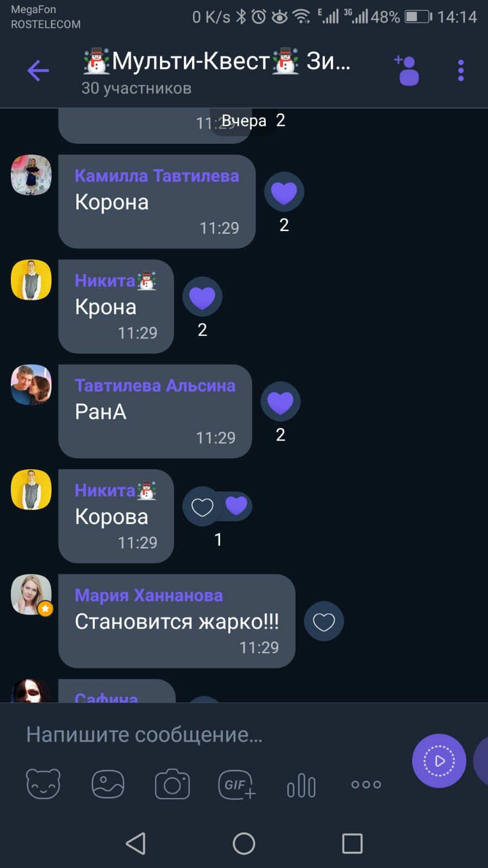Toggle like on РанА message
488x868 pixels.
pyautogui.click(x=280, y=401)
